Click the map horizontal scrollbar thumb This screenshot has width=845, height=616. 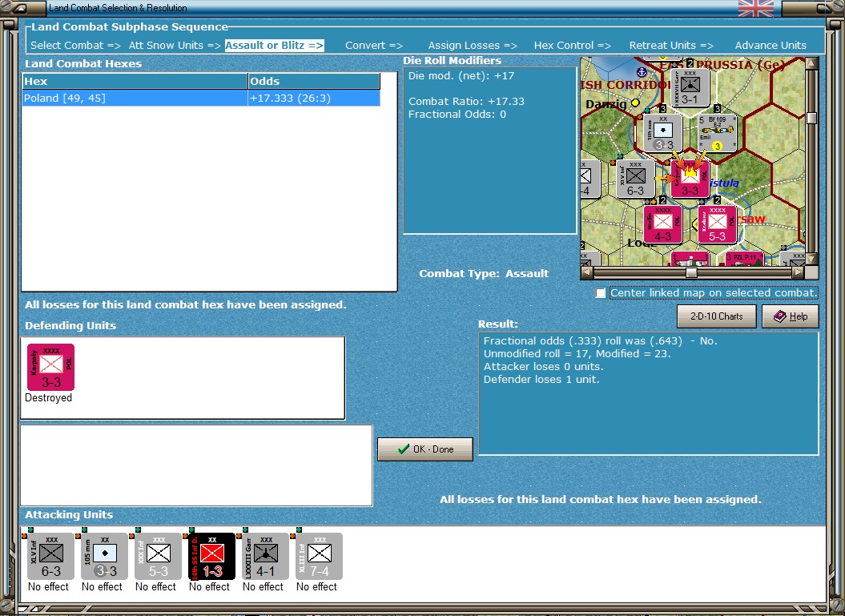point(691,272)
